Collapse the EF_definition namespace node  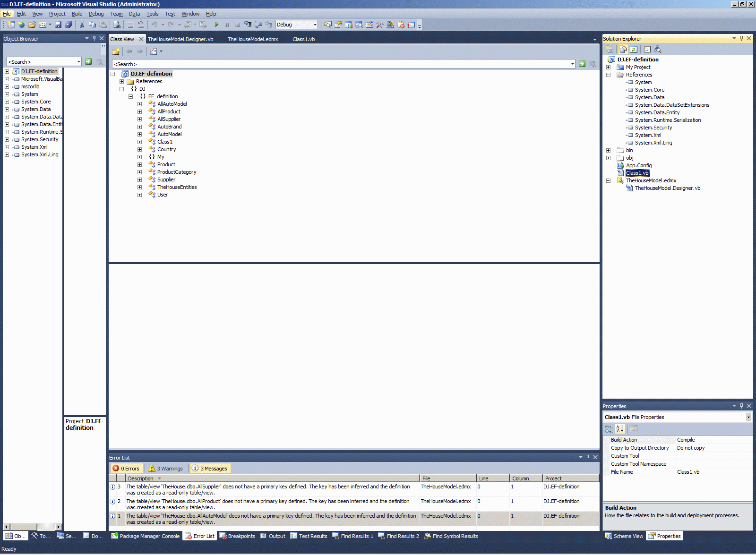point(130,96)
